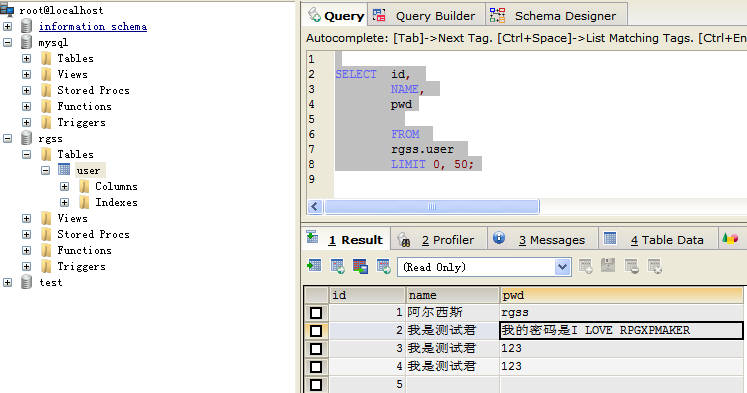
Task: Click the LIMIT 0, 50; line in editor
Action: (432, 164)
